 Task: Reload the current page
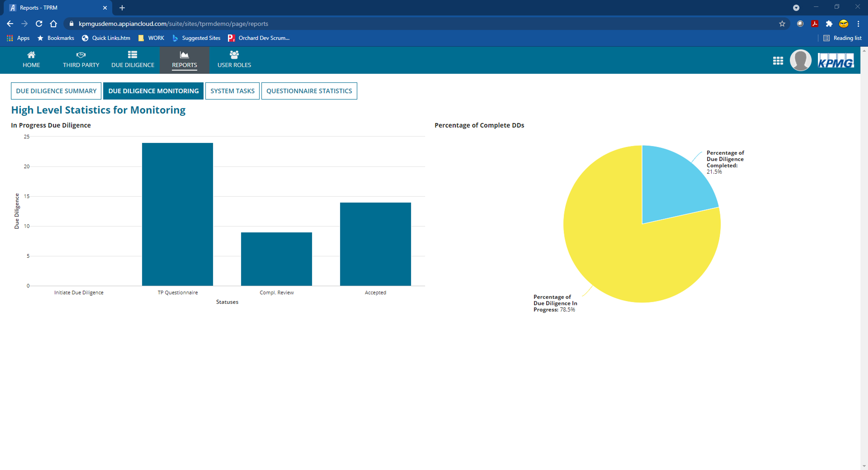(39, 23)
